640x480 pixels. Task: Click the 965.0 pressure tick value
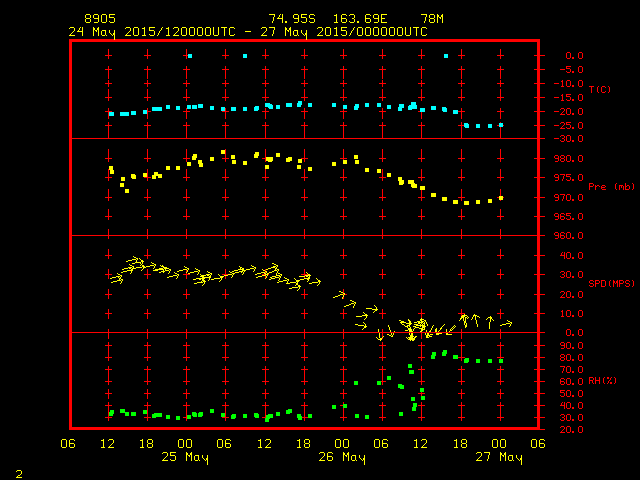pyautogui.click(x=569, y=217)
